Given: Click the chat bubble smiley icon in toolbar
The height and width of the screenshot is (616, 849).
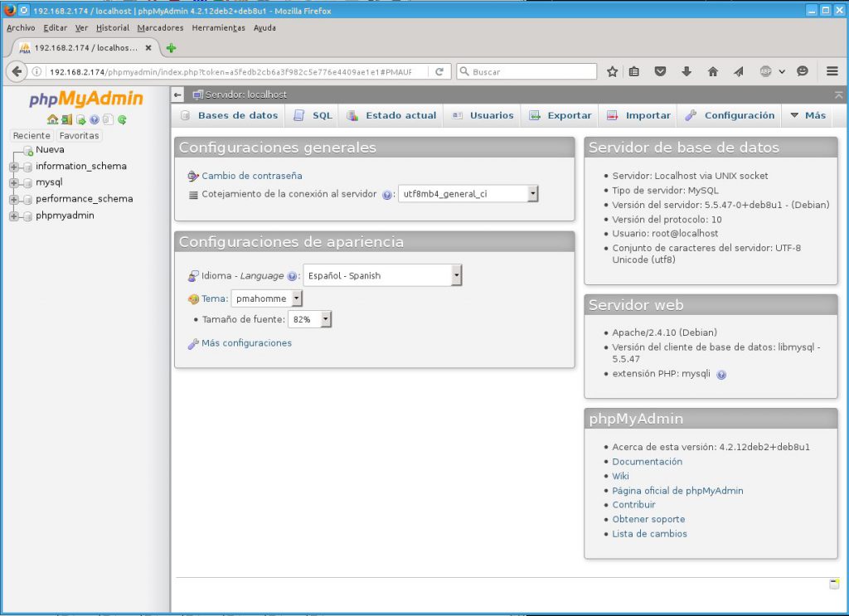Looking at the screenshot, I should click(803, 71).
